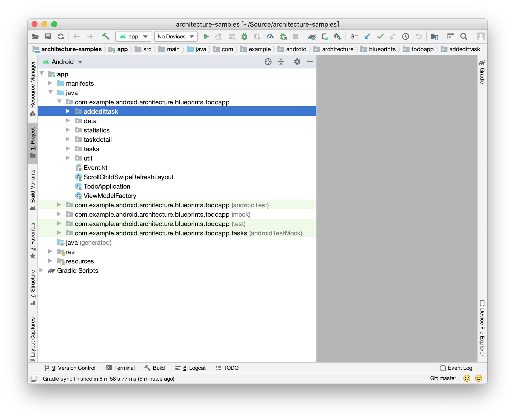
Task: Open the No Devices dropdown
Action: [176, 37]
